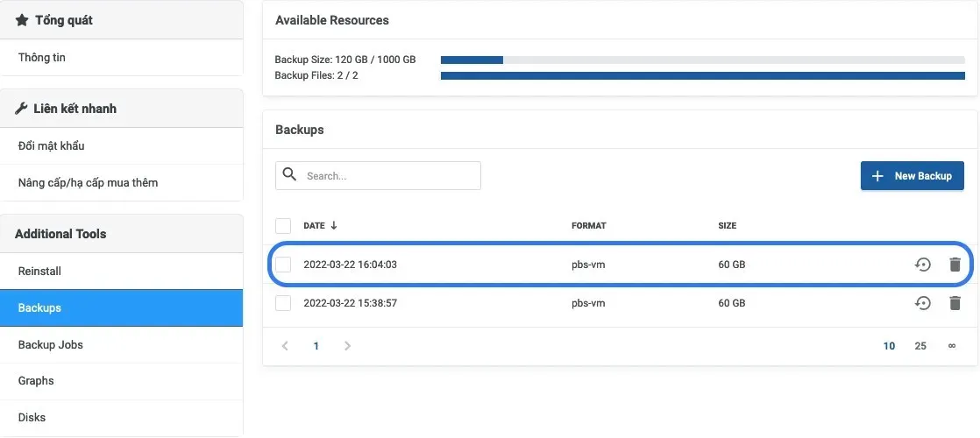Check the 2022-03-22 15:38:57 backup row
The image size is (980, 438).
[283, 303]
